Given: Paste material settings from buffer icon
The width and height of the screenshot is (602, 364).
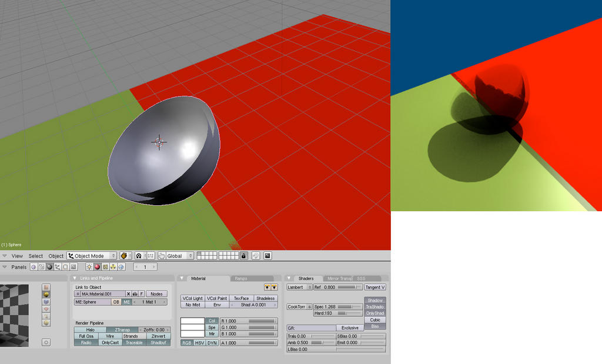Looking at the screenshot, I should (274, 287).
